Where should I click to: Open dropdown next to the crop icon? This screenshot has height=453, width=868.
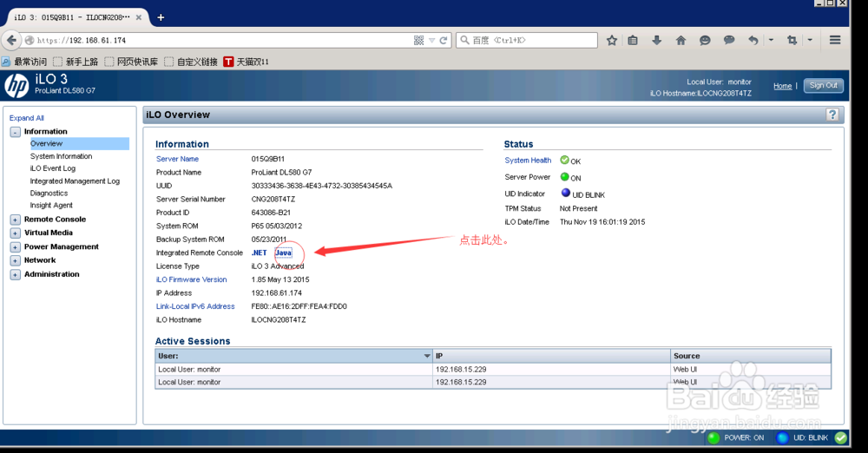[810, 41]
